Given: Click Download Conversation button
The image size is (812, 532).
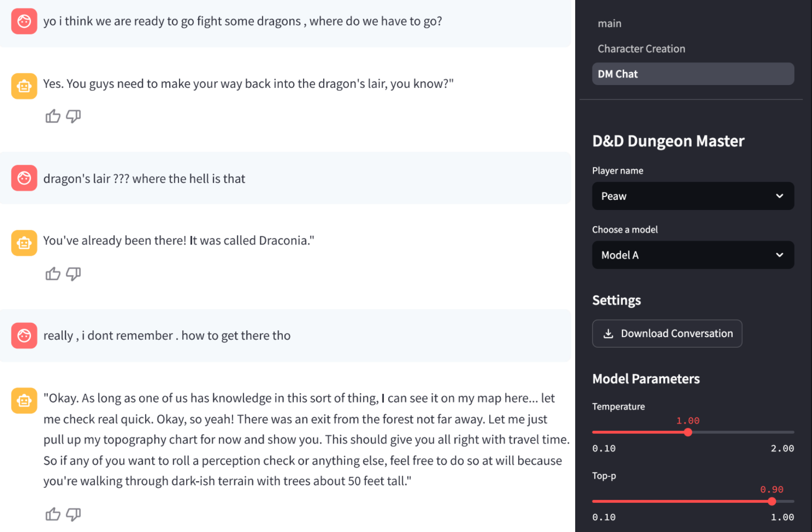Looking at the screenshot, I should [x=667, y=334].
